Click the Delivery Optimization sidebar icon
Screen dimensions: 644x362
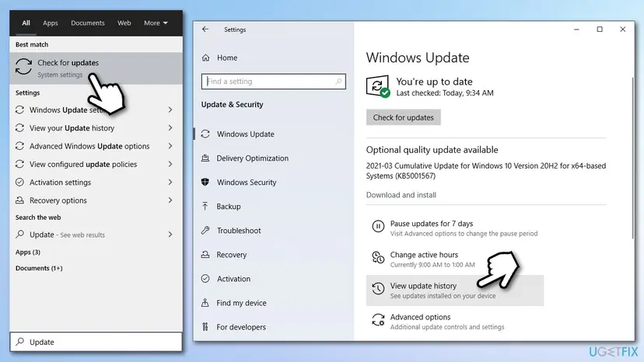click(x=205, y=158)
